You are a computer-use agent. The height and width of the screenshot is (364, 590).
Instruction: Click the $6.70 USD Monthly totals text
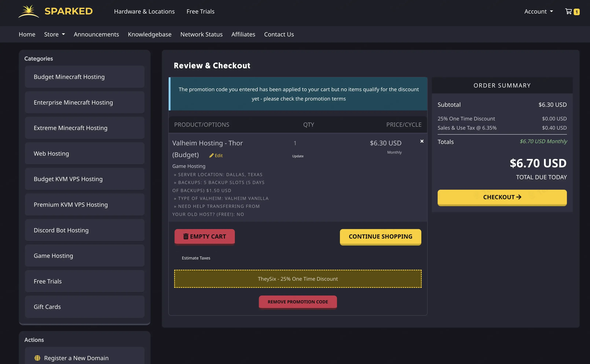tap(543, 142)
